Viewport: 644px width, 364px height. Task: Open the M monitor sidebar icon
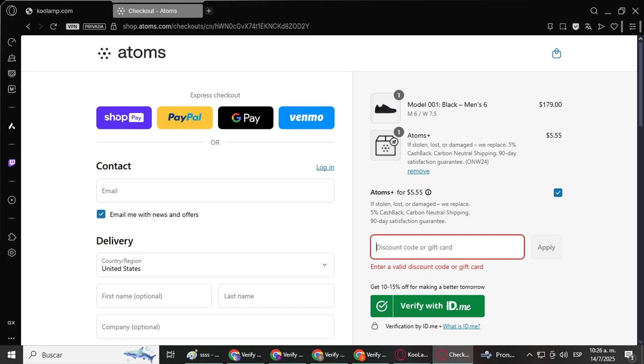click(12, 89)
